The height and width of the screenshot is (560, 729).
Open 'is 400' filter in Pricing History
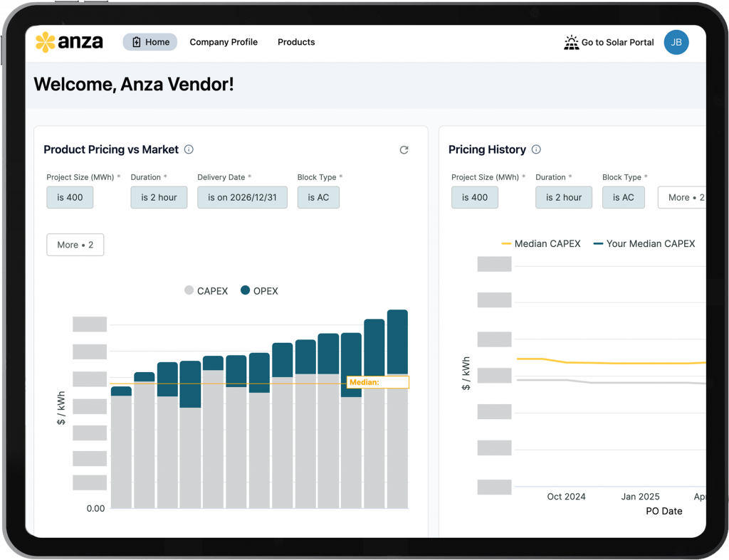point(474,197)
